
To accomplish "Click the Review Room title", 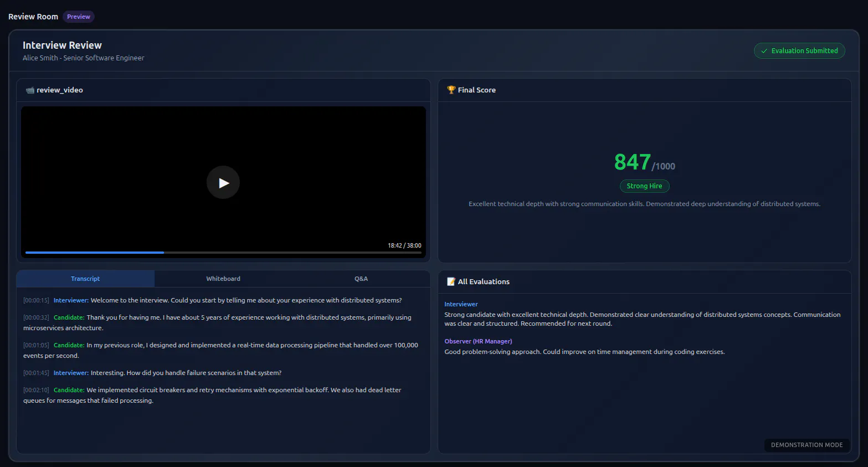I will point(33,17).
